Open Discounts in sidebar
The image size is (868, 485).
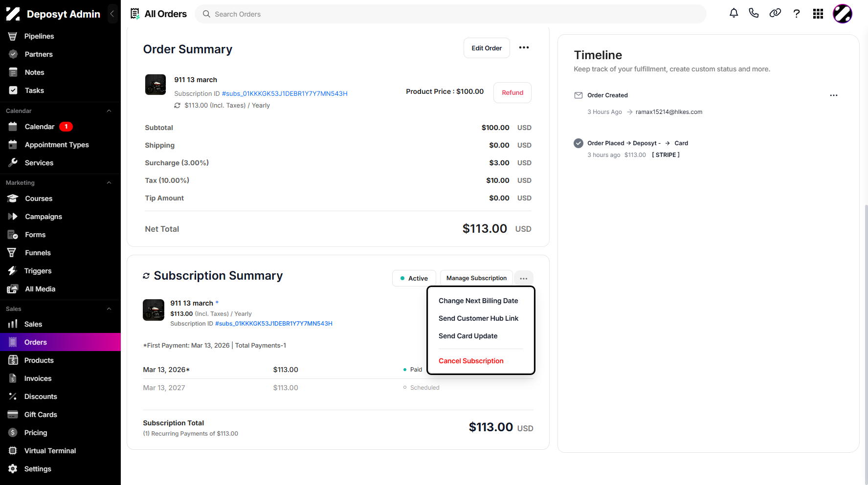tap(41, 397)
